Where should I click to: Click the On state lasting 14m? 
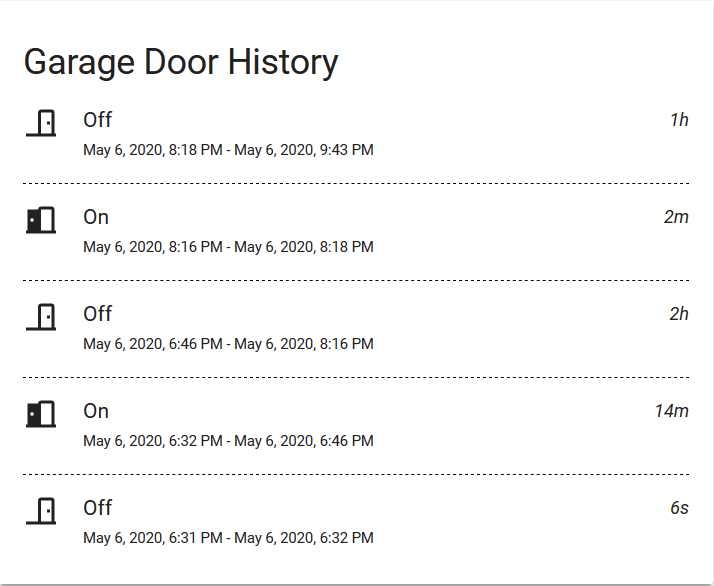96,411
